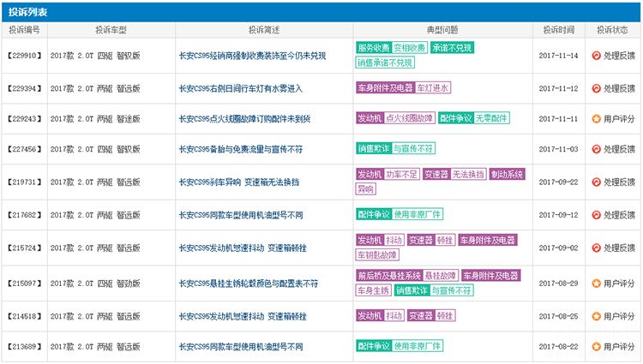643x364 pixels.
Task: Click the 处理反馈 status icon for complaint 219731
Action: pos(596,182)
